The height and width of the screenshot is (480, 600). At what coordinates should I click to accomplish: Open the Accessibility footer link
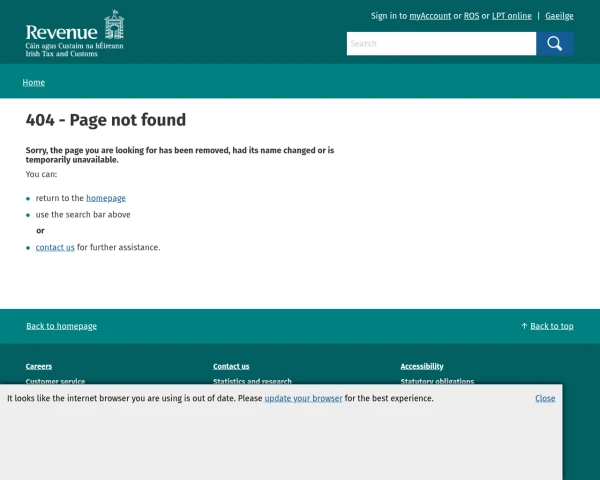[422, 366]
